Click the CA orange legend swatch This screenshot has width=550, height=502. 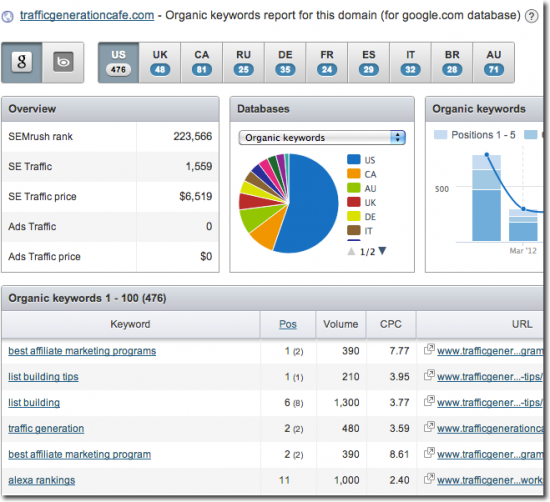[x=354, y=174]
